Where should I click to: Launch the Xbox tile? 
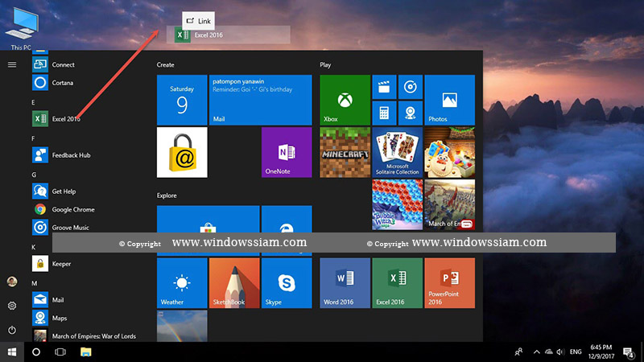click(x=345, y=100)
